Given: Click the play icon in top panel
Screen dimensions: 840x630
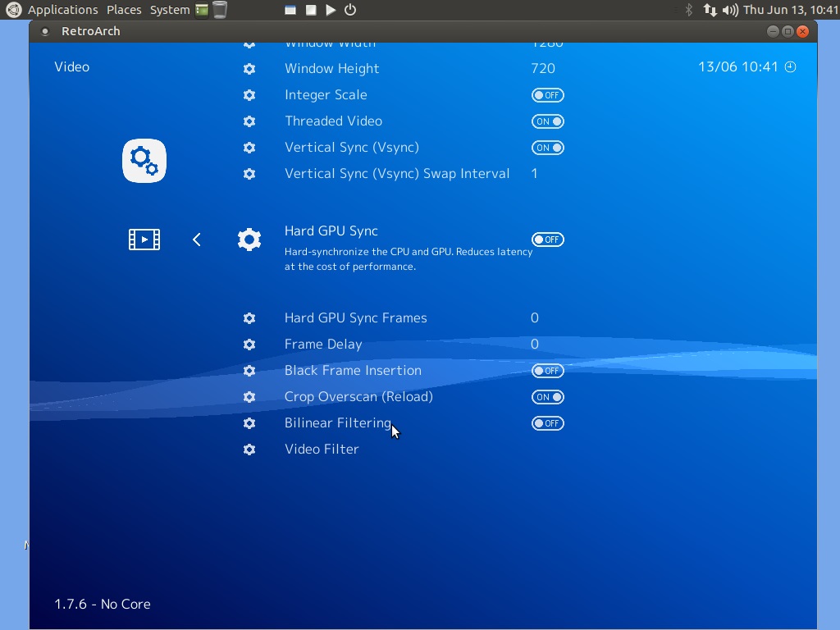Looking at the screenshot, I should pos(331,10).
